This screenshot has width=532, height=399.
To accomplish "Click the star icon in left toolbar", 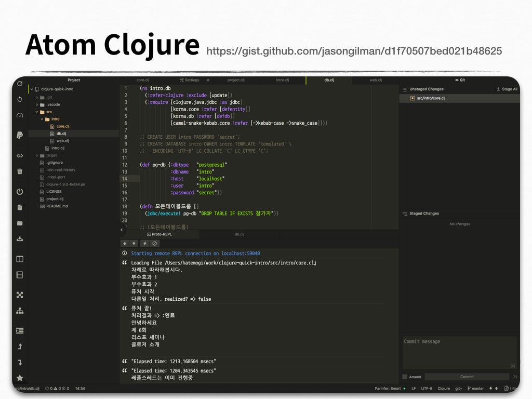I will pyautogui.click(x=20, y=378).
